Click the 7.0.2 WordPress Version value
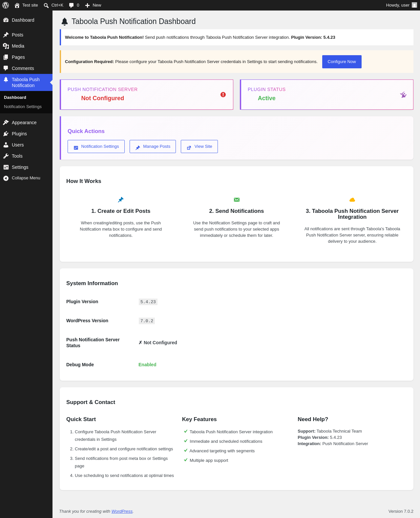420x518 pixels. coord(147,321)
